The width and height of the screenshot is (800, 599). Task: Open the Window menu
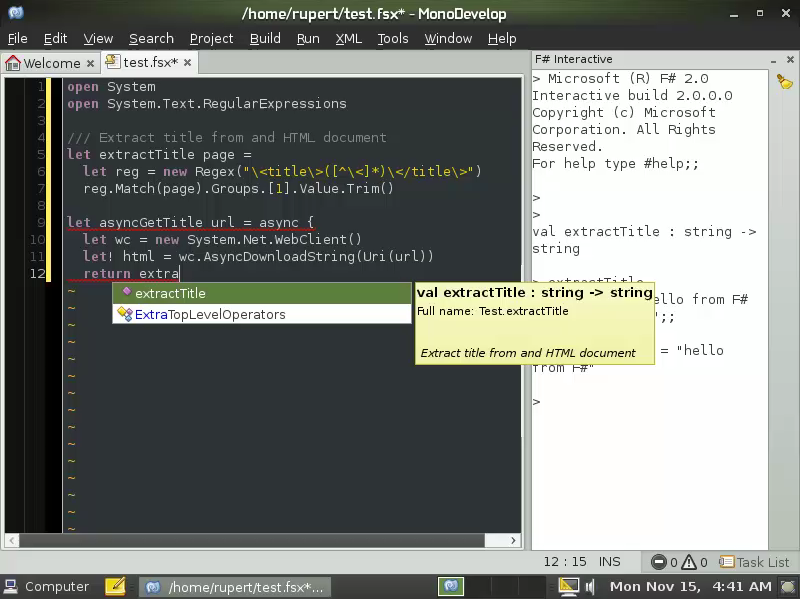(x=448, y=38)
